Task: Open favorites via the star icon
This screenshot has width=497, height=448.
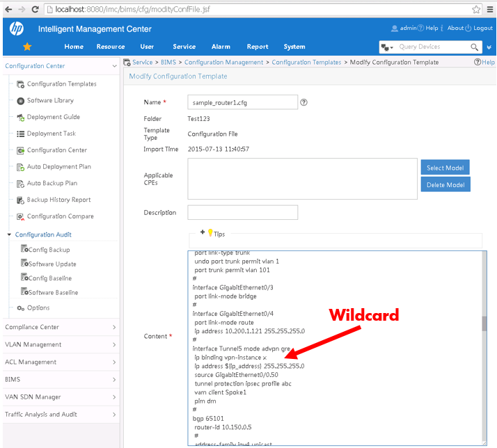Action: tap(27, 47)
